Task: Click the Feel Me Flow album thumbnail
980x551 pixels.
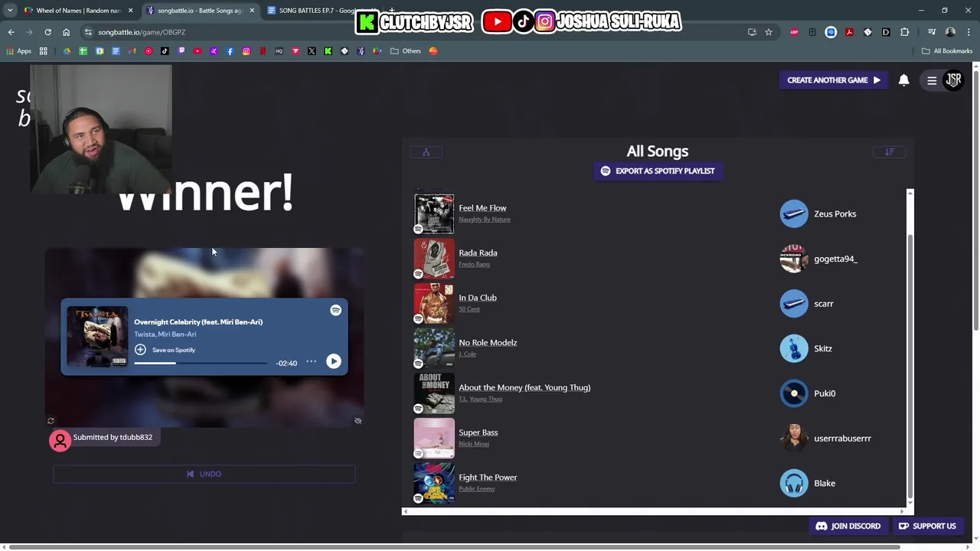Action: coord(434,214)
